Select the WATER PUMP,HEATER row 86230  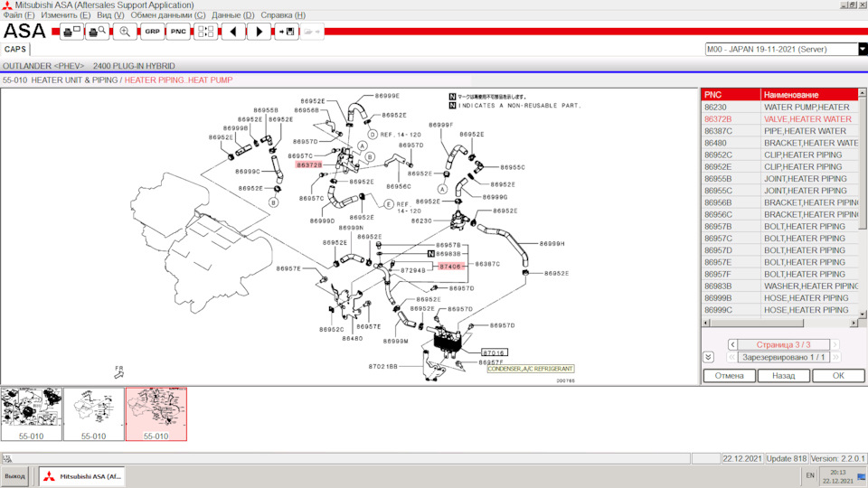point(779,108)
